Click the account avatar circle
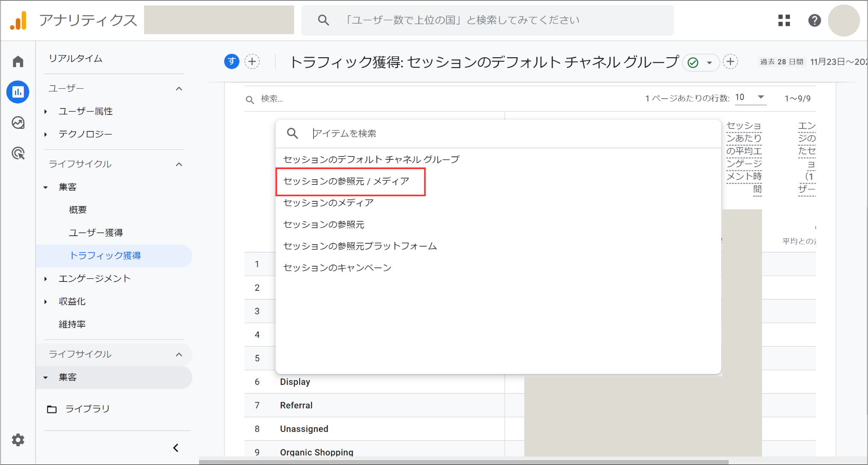The height and width of the screenshot is (465, 868). pos(843,20)
